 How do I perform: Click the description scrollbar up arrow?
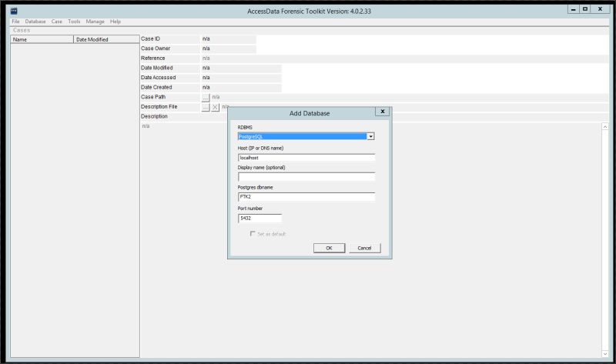pos(605,126)
